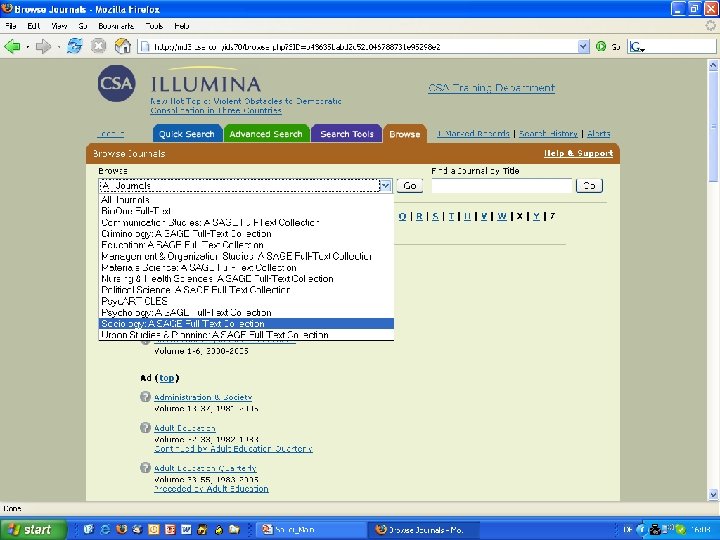Click the Stop loading toolbar icon

coord(98,46)
